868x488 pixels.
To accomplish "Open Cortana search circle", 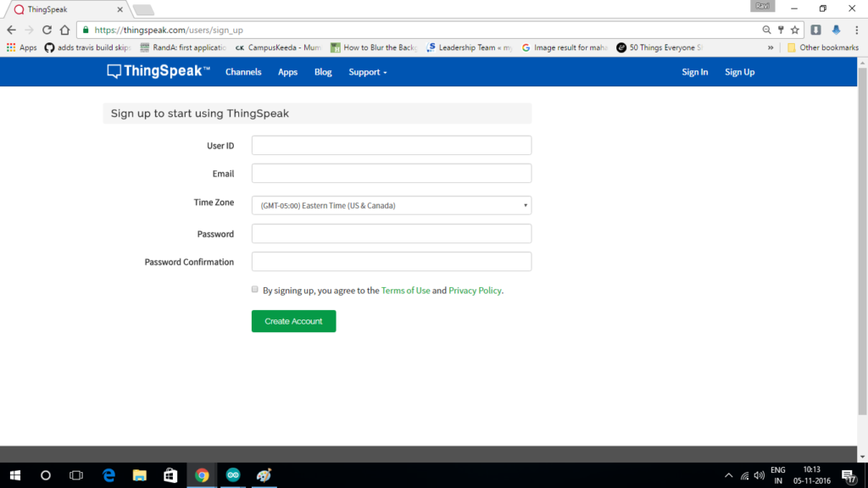I will [x=46, y=475].
